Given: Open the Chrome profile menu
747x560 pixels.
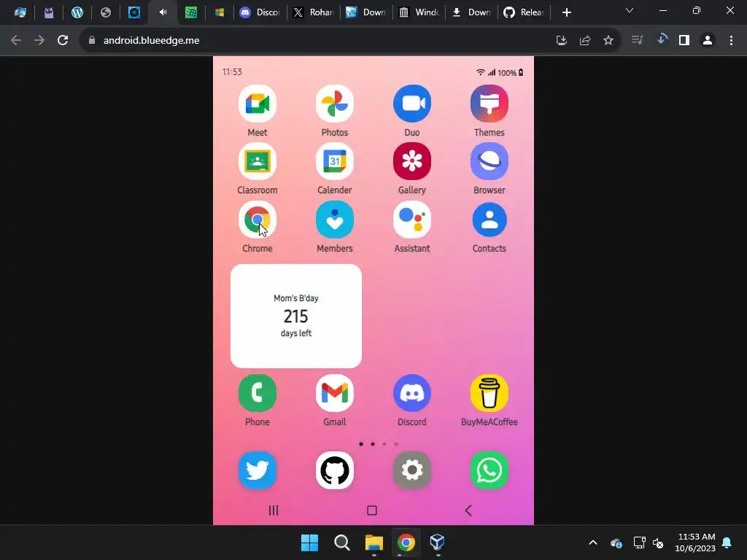Looking at the screenshot, I should coord(708,41).
